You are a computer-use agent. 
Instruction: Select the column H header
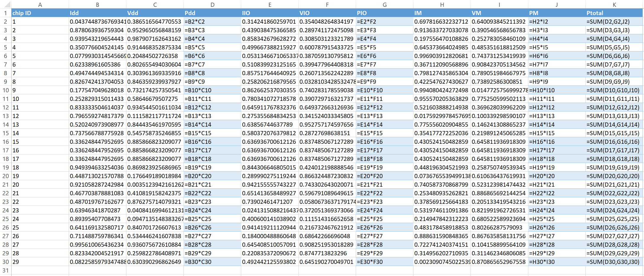pos(442,4)
